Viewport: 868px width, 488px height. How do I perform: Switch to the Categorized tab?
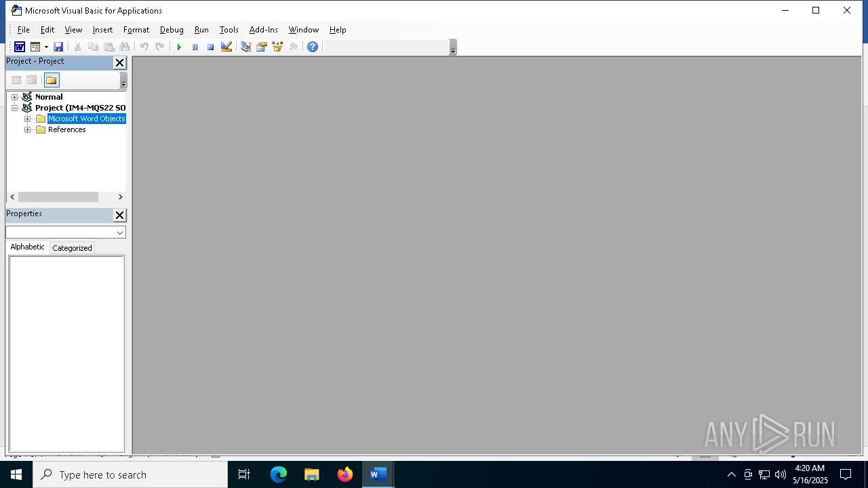click(72, 248)
